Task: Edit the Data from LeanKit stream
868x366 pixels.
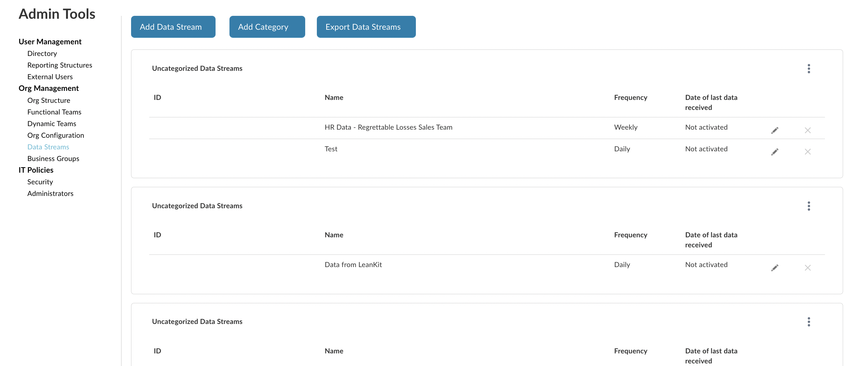Action: tap(775, 268)
